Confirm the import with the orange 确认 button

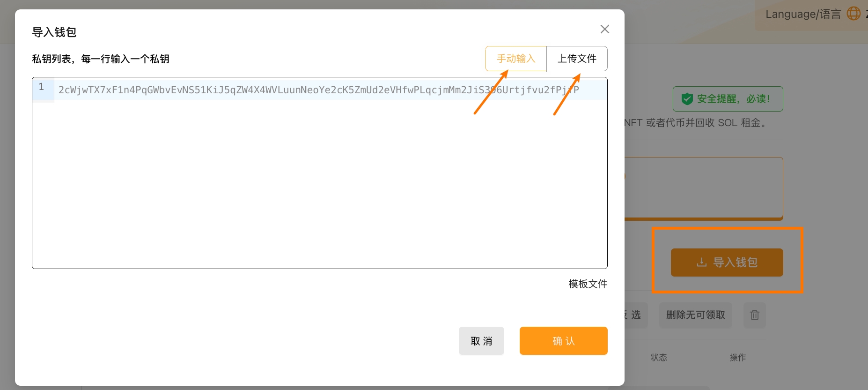(563, 341)
